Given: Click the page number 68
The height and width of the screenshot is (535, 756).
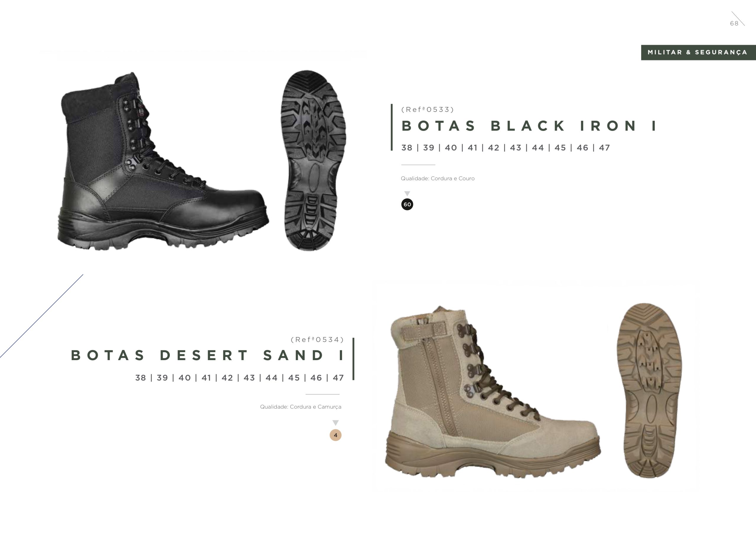Looking at the screenshot, I should tap(734, 23).
